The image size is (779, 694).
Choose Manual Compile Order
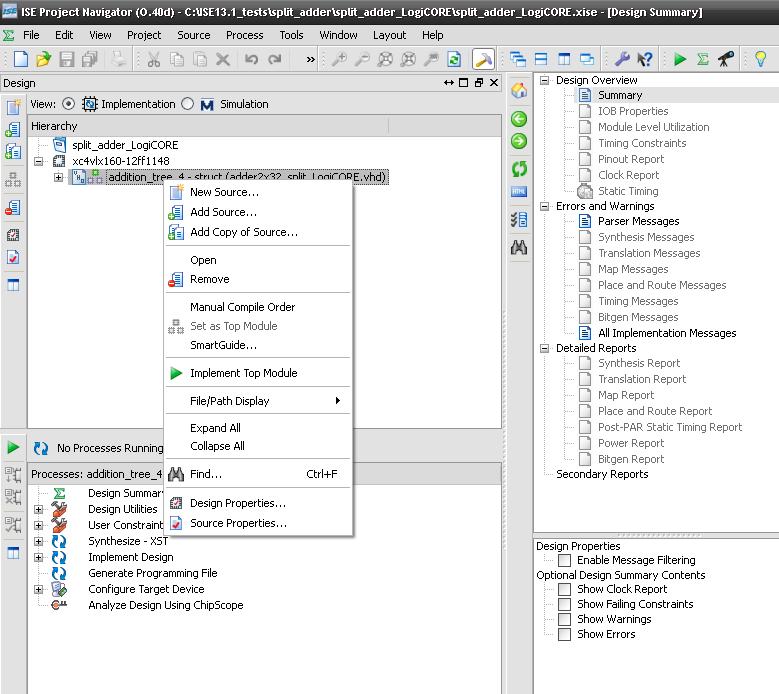pyautogui.click(x=258, y=307)
